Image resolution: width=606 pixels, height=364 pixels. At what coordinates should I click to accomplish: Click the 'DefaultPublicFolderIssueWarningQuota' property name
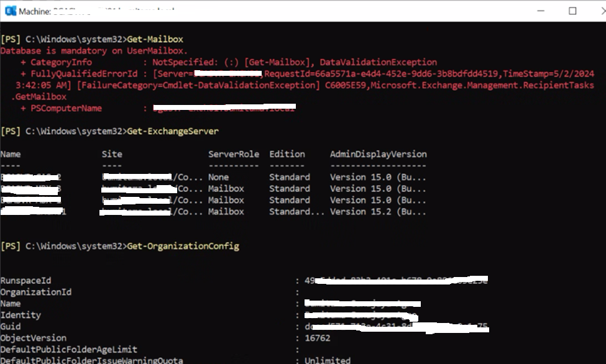[x=91, y=360]
